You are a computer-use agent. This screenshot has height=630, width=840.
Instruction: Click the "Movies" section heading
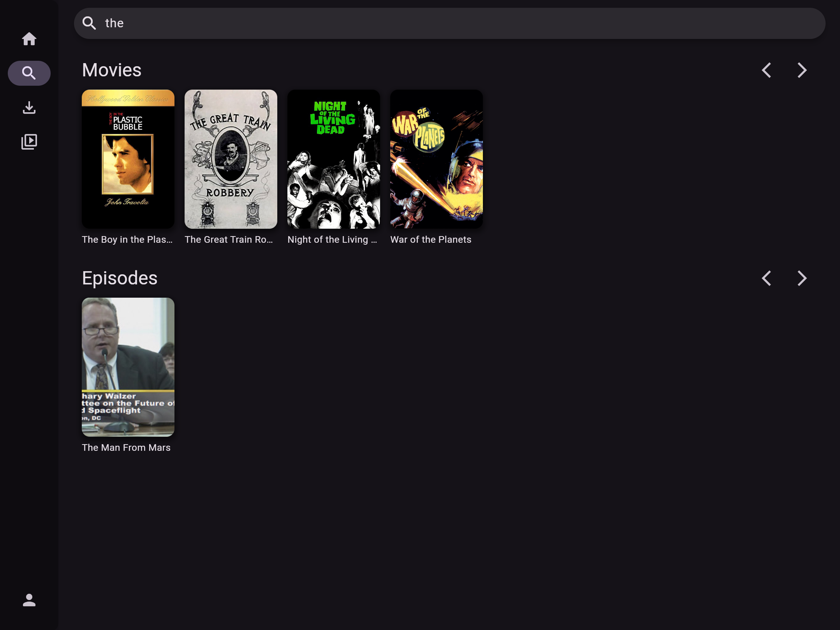click(112, 70)
